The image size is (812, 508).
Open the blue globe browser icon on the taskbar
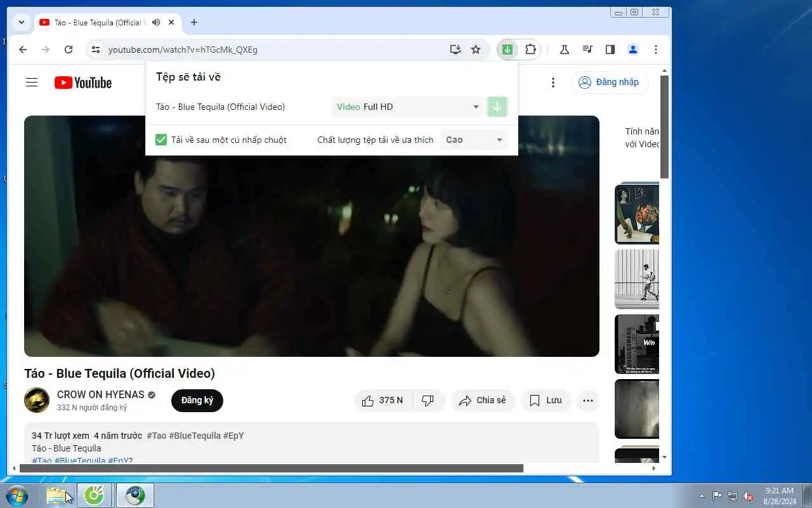tap(134, 495)
